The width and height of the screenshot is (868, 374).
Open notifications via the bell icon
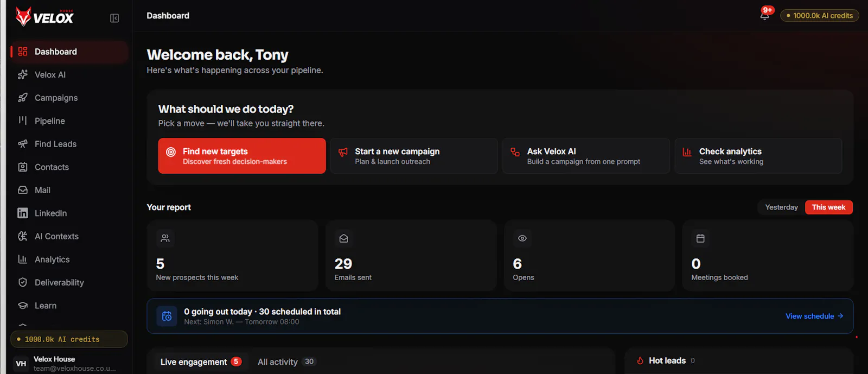tap(765, 15)
